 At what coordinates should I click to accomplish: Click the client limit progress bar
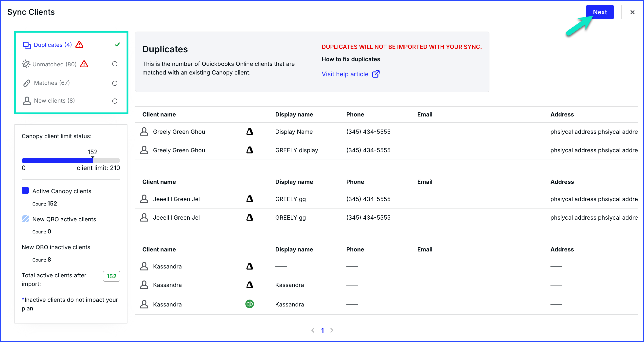pyautogui.click(x=71, y=161)
